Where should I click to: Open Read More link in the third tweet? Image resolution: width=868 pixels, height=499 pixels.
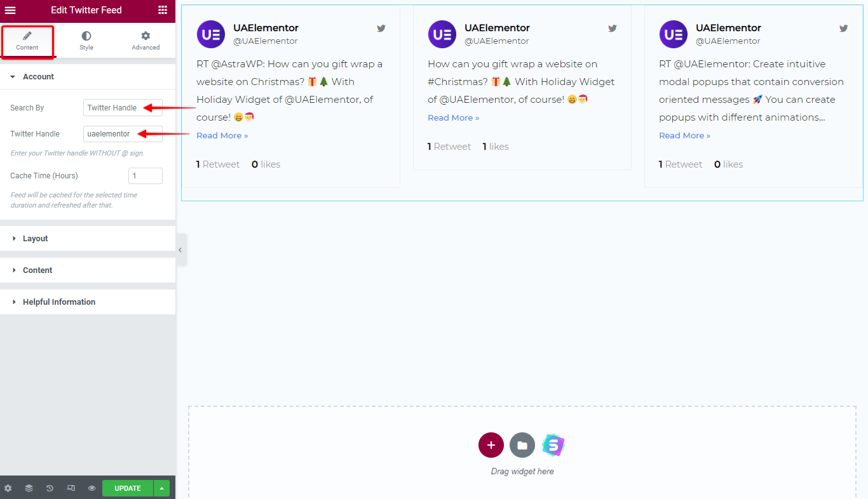click(x=685, y=136)
